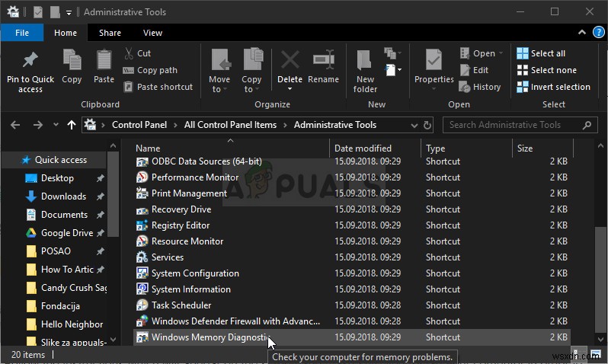Image resolution: width=608 pixels, height=364 pixels.
Task: Click the ODBC Data Sources (64-bit) icon
Action: point(142,161)
